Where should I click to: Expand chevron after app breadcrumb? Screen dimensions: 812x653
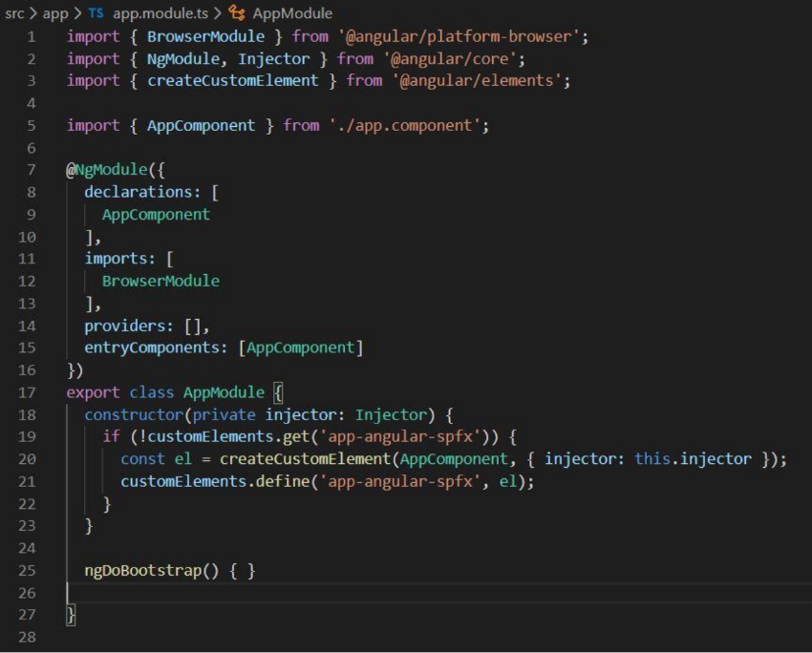click(x=77, y=13)
